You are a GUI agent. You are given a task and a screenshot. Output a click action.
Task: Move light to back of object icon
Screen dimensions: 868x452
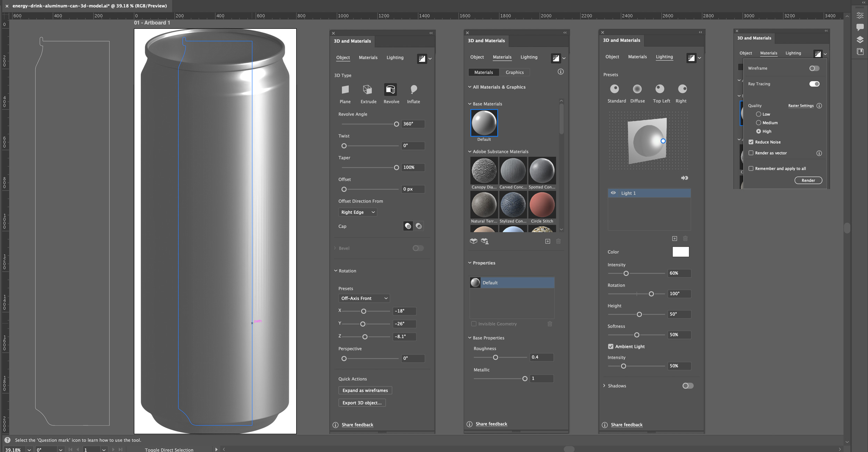[x=684, y=178]
